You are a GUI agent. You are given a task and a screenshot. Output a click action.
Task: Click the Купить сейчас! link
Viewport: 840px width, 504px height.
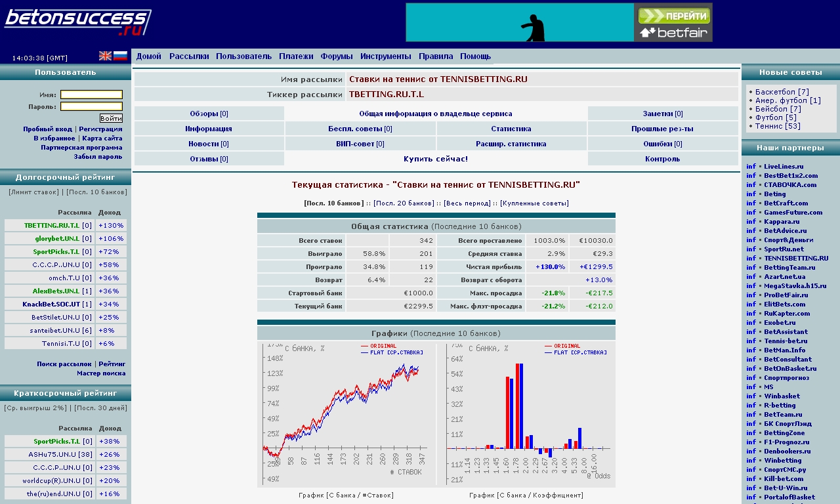click(436, 159)
